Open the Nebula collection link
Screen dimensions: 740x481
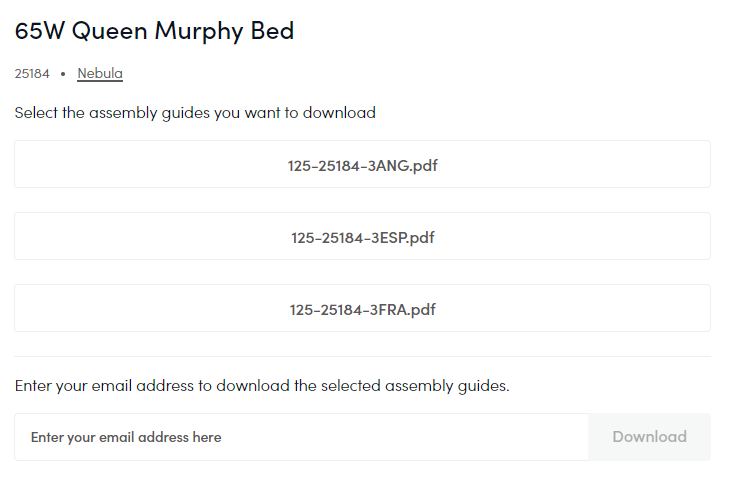coord(100,73)
